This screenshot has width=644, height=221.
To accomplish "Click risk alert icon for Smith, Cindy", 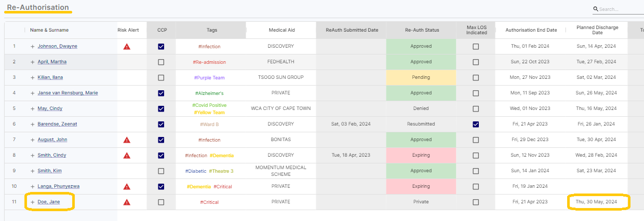I will 127,156.
